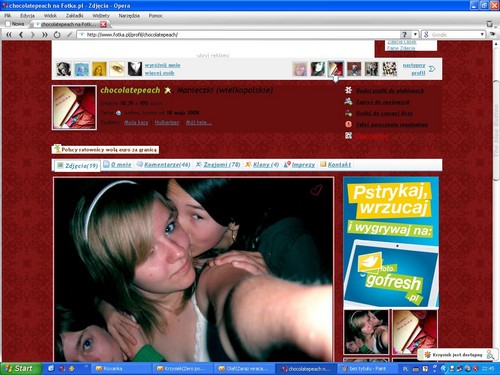
Task: Expand the Google search engine dropdown
Action: (482, 34)
